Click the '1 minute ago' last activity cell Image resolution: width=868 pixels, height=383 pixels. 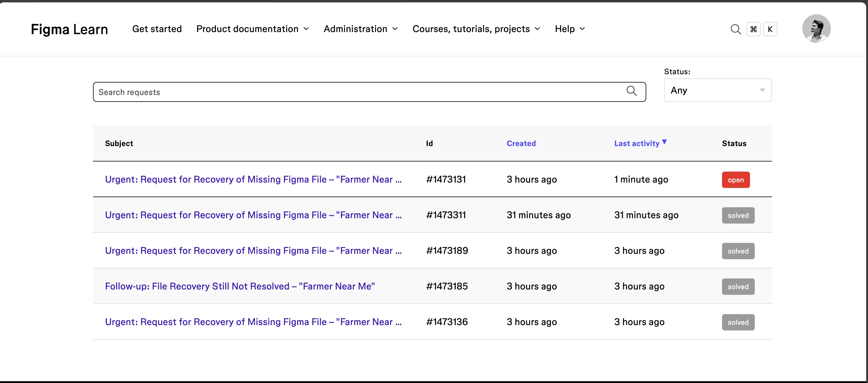coord(641,179)
